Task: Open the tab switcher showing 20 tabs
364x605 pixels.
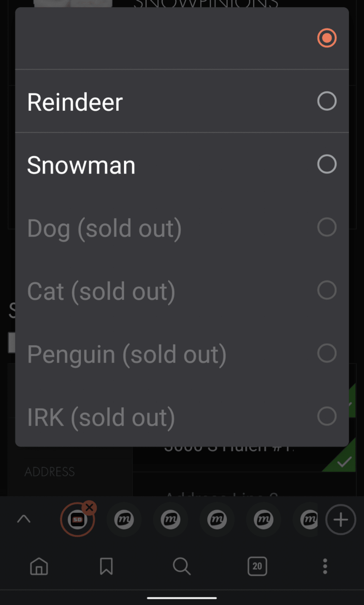Action: point(257,566)
